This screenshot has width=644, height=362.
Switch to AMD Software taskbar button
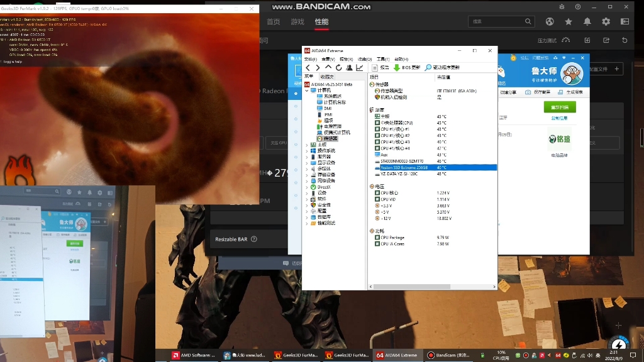pyautogui.click(x=194, y=356)
